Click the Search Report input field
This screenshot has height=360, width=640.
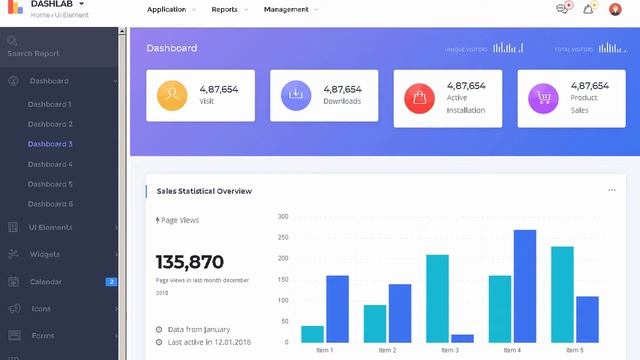(x=59, y=47)
